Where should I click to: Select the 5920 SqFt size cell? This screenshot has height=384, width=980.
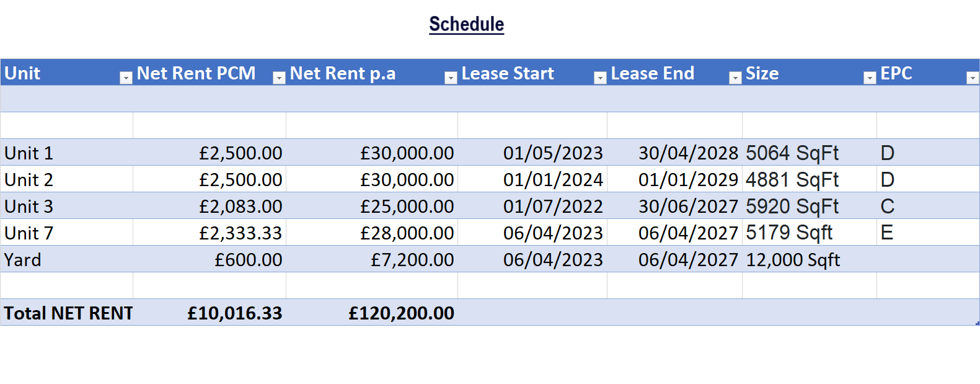792,206
